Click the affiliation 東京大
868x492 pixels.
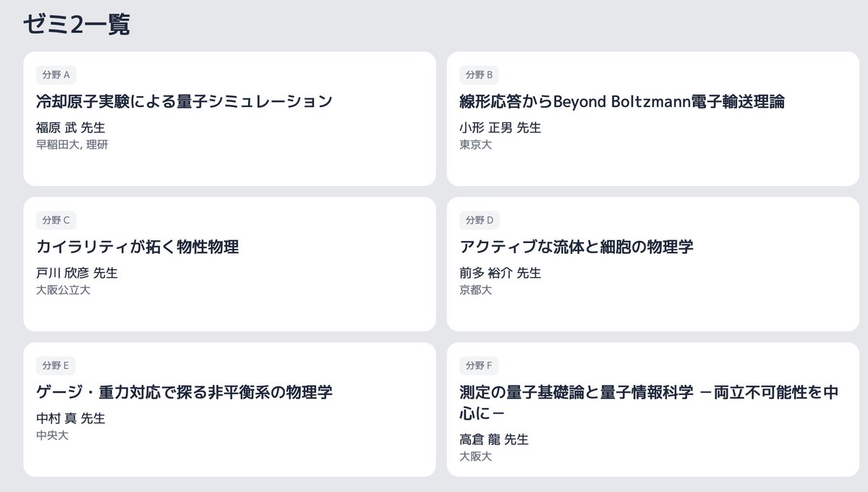(x=475, y=145)
